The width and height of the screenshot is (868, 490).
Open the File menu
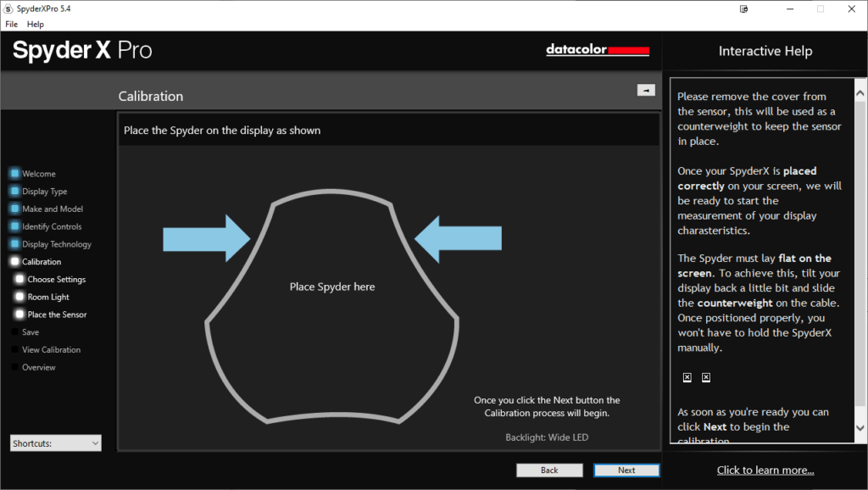[x=11, y=25]
